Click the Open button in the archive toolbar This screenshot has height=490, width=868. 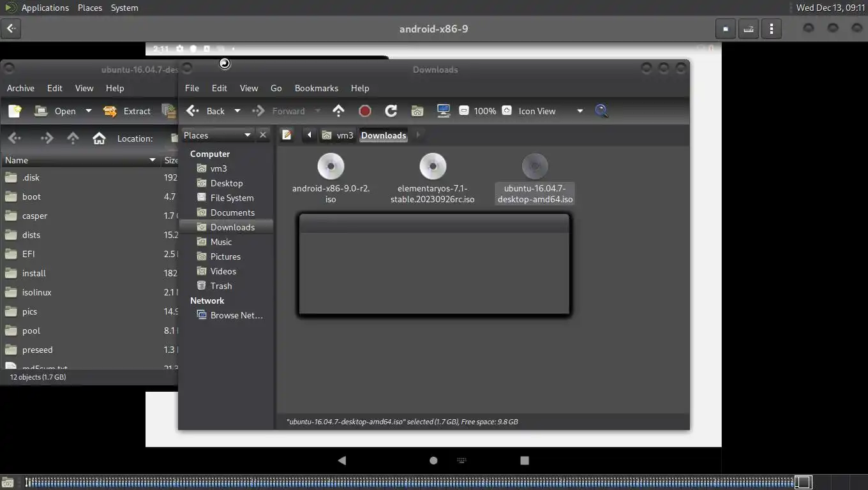pyautogui.click(x=56, y=111)
